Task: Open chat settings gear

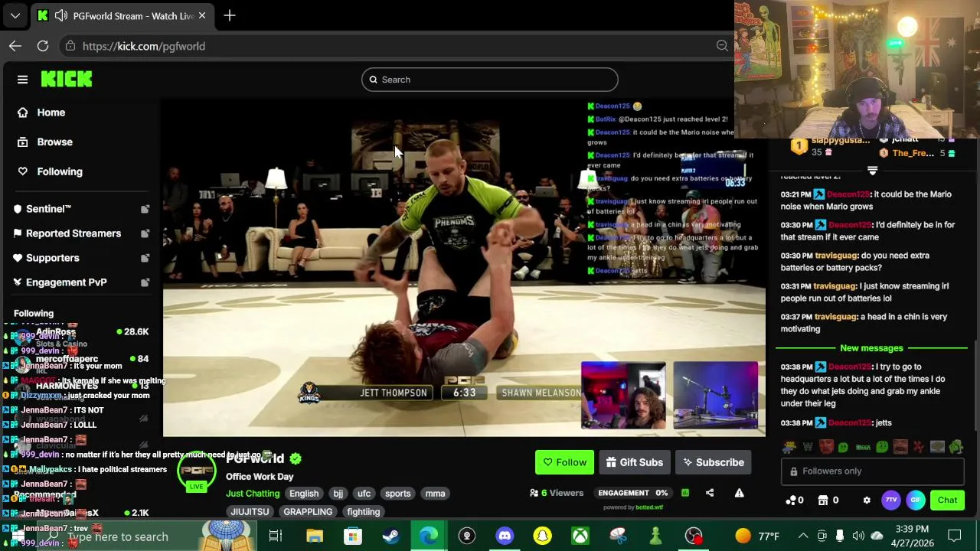Action: click(867, 500)
